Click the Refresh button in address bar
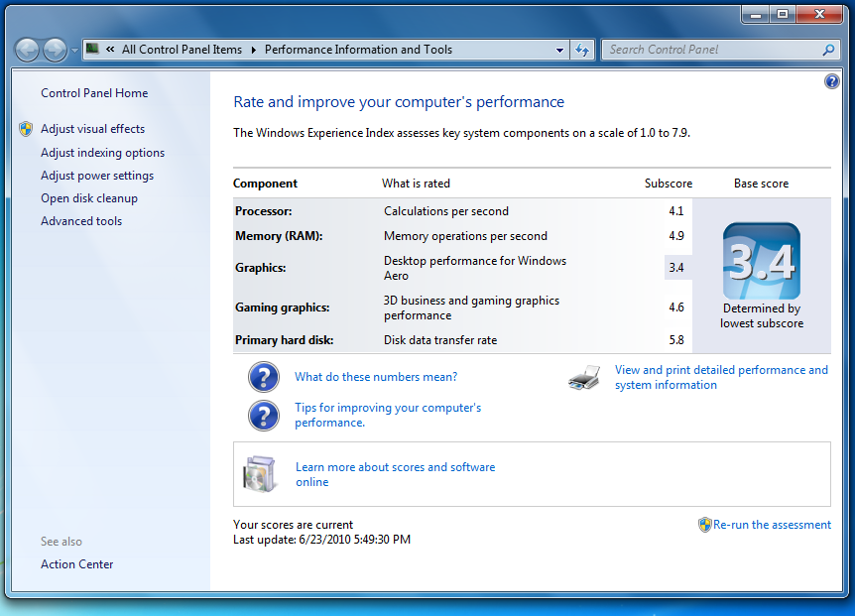Image resolution: width=855 pixels, height=616 pixels. [582, 50]
